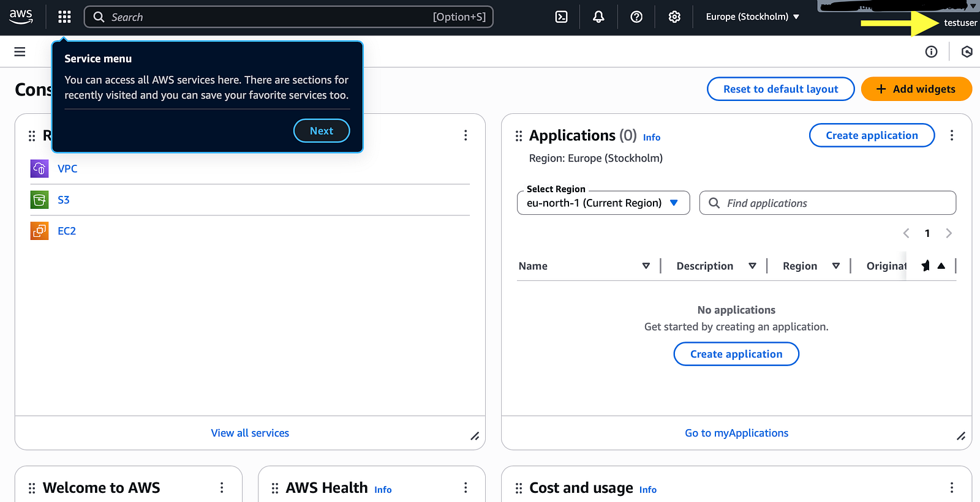Screen dimensions: 980x502
Task: Open the Europe (Stockholm) region dropdown
Action: pyautogui.click(x=753, y=17)
